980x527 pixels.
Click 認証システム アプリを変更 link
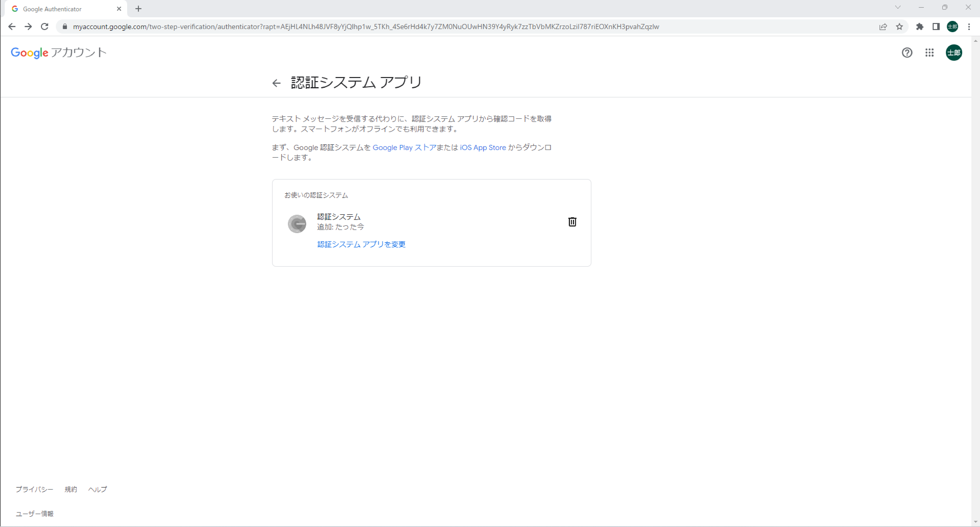click(361, 244)
